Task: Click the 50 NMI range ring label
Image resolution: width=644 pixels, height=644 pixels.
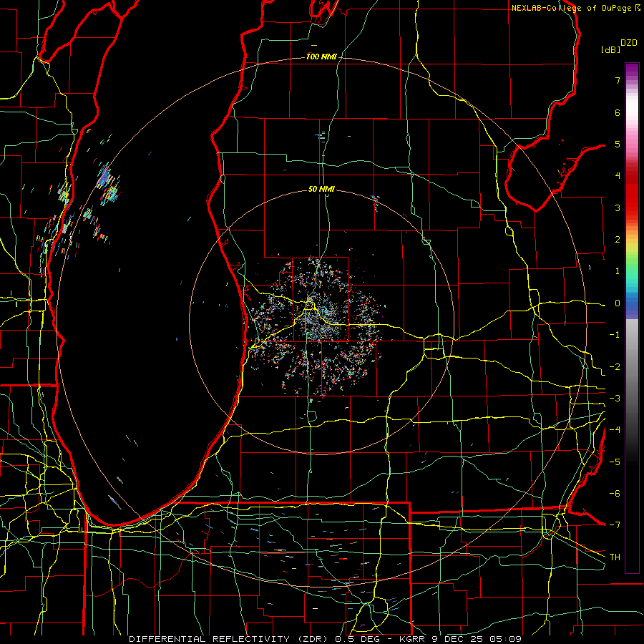Action: tap(321, 189)
